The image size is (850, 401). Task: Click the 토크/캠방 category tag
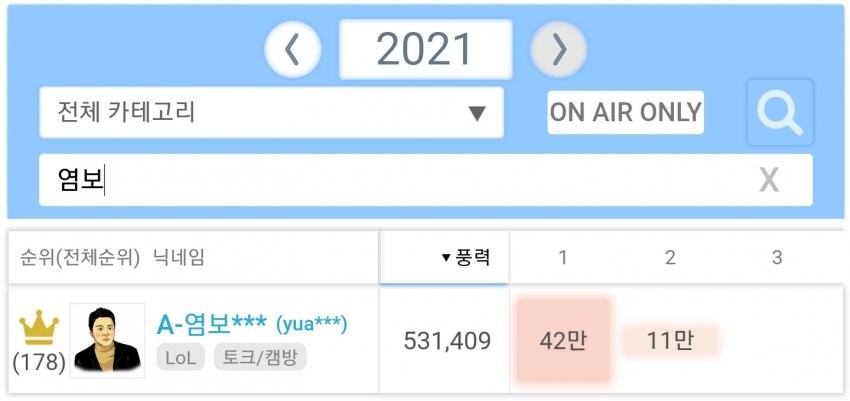(x=260, y=358)
